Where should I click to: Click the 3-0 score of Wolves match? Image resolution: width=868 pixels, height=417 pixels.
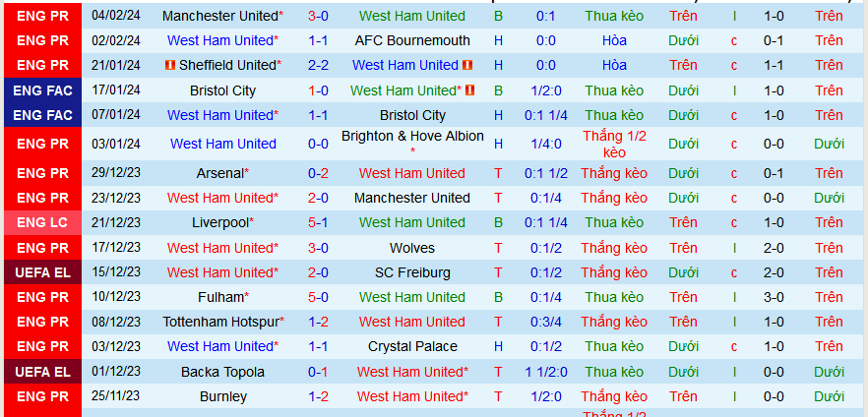pyautogui.click(x=318, y=248)
